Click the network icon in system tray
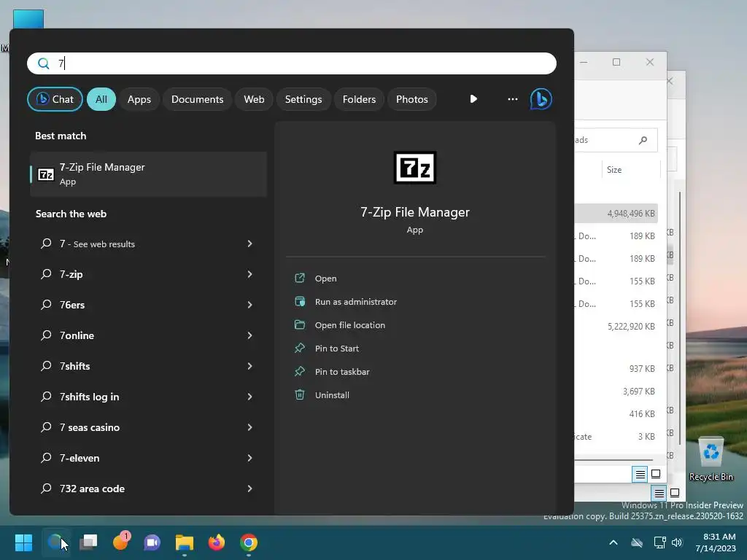The width and height of the screenshot is (747, 560). pyautogui.click(x=659, y=542)
